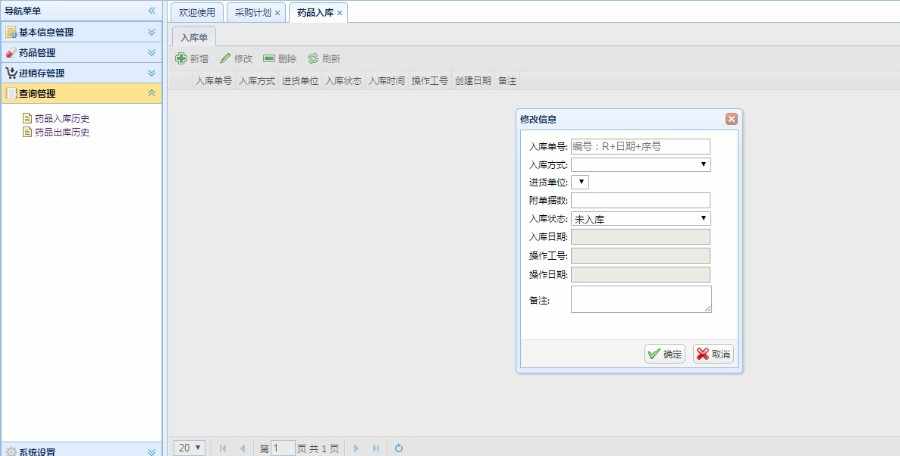Click the 入库单号 input field
Screen dimensions: 900x456
[x=641, y=146]
